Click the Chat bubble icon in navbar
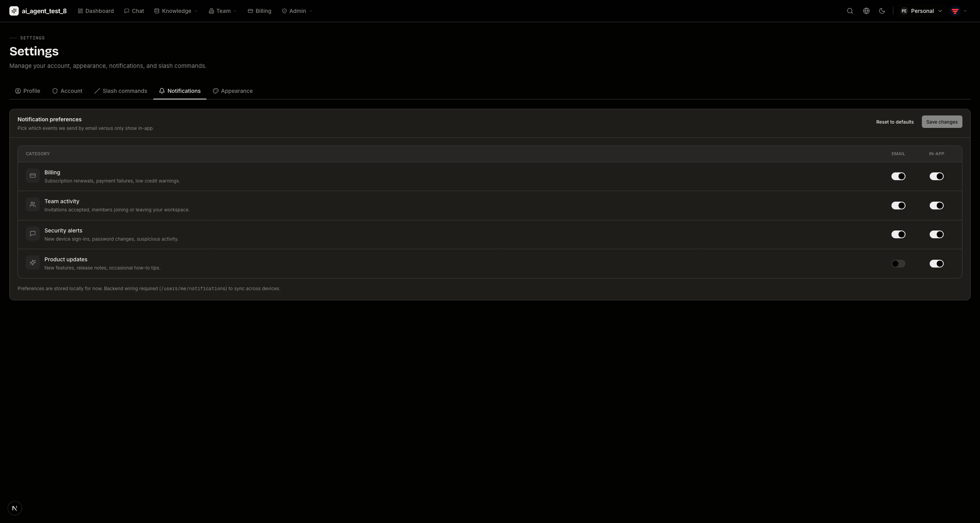Screen dimensions: 980x523 [x=127, y=11]
